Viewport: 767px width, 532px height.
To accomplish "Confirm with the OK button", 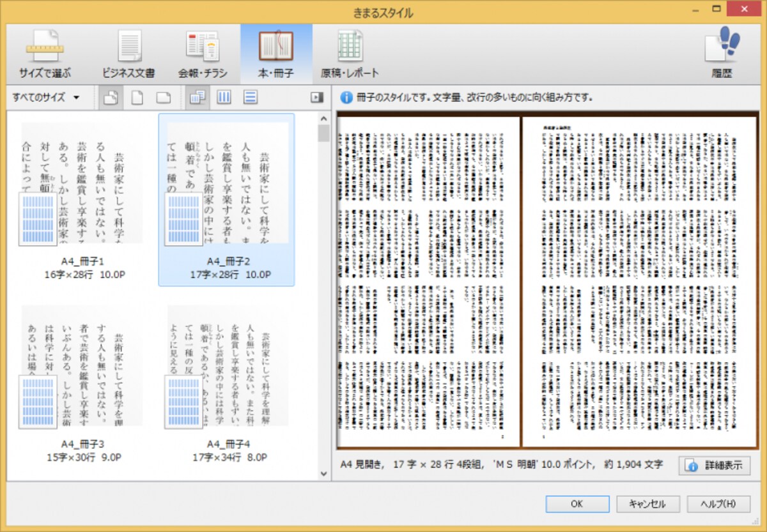I will pos(577,504).
